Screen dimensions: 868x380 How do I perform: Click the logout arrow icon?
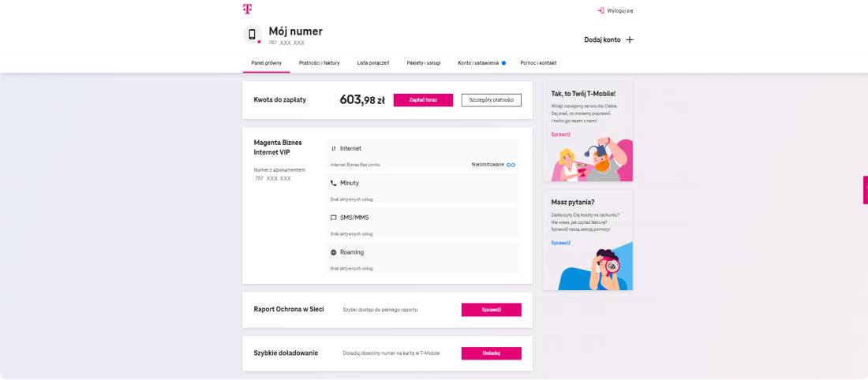pyautogui.click(x=601, y=11)
